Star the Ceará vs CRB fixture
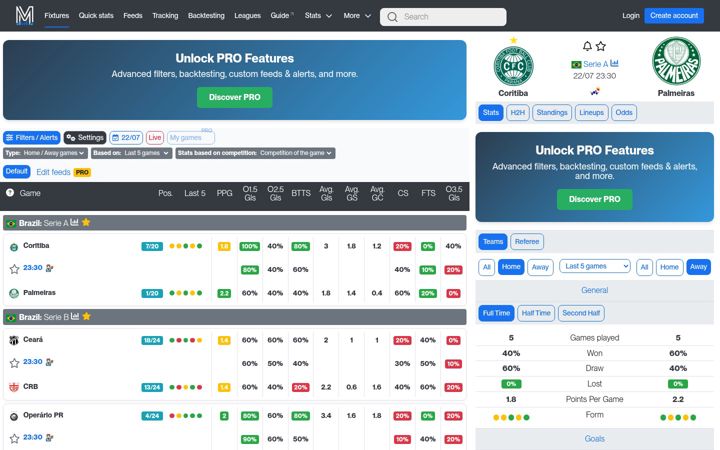 click(14, 363)
